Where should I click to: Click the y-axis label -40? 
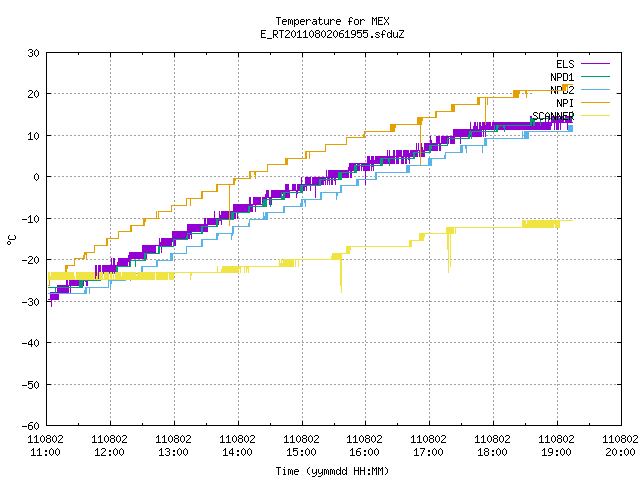point(31,343)
